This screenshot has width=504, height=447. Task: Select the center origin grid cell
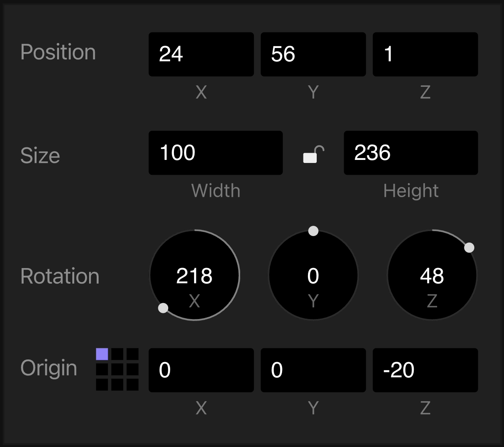click(117, 369)
